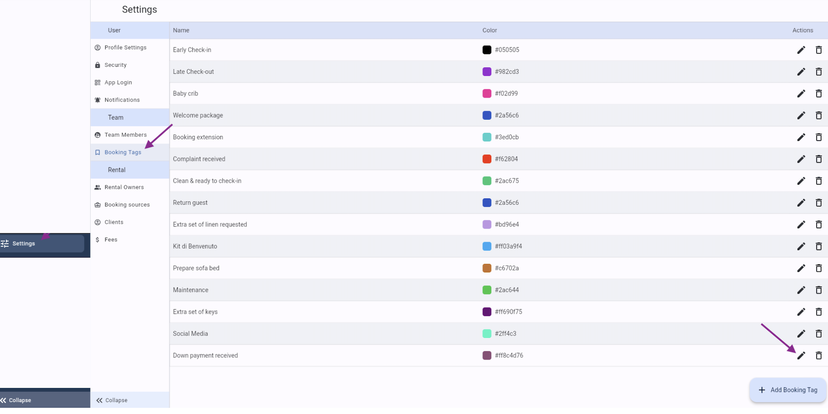
Task: Click the color code #3ed0cb
Action: pos(507,137)
